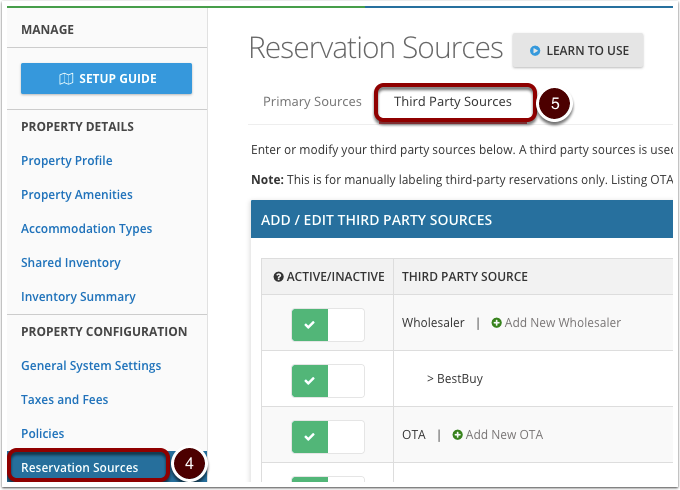680x490 pixels.
Task: Select Reservation Sources in sidebar
Action: click(x=80, y=467)
